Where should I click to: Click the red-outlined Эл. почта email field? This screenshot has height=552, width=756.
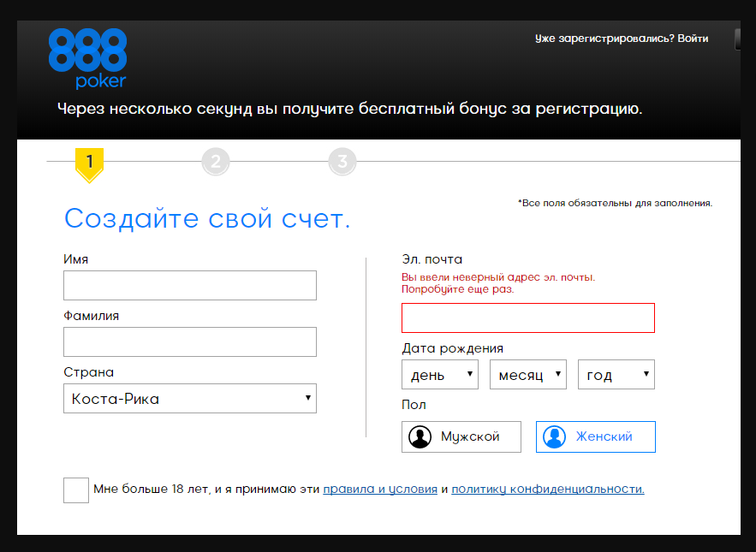click(x=527, y=318)
